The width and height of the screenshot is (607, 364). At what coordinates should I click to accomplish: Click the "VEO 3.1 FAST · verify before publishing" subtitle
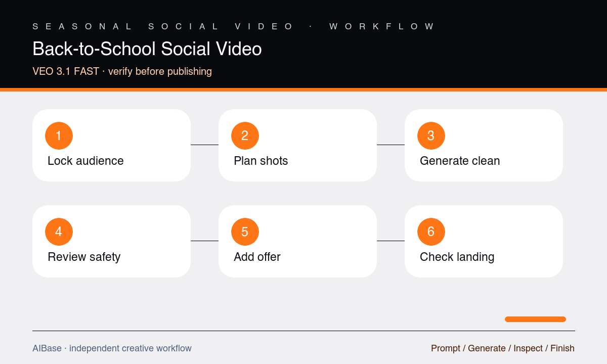(x=122, y=71)
